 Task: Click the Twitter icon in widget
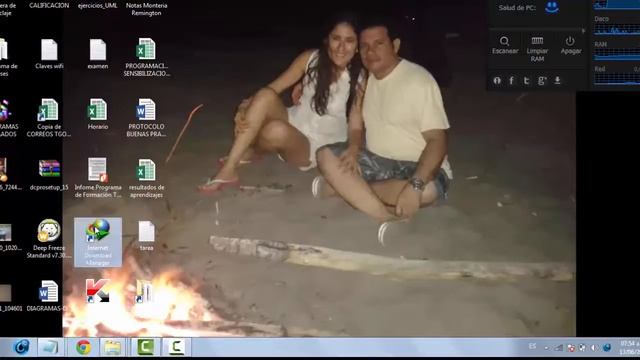click(527, 80)
